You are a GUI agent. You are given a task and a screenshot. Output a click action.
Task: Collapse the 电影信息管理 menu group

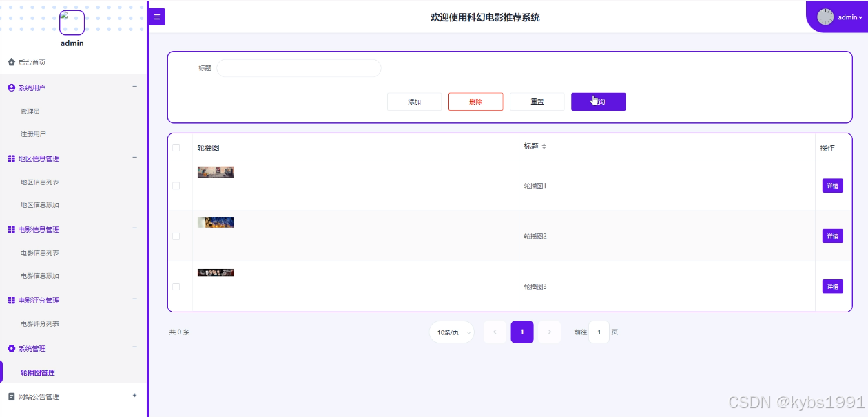(134, 228)
